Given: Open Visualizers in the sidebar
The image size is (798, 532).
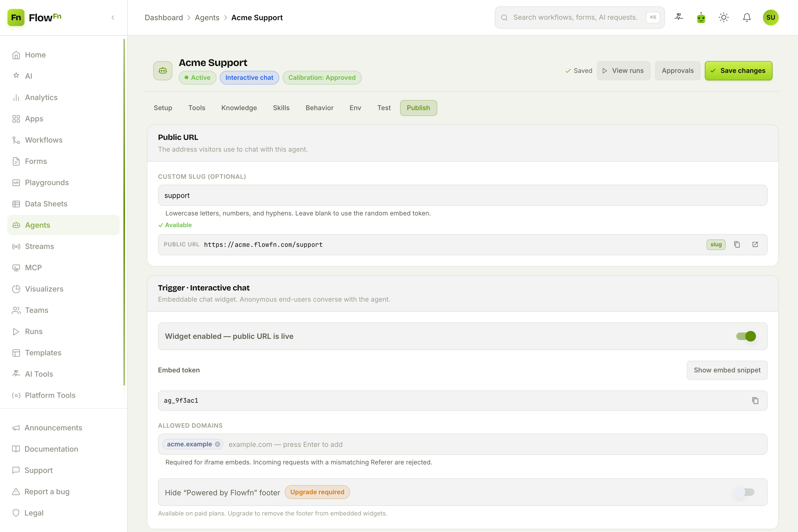Looking at the screenshot, I should point(64,289).
